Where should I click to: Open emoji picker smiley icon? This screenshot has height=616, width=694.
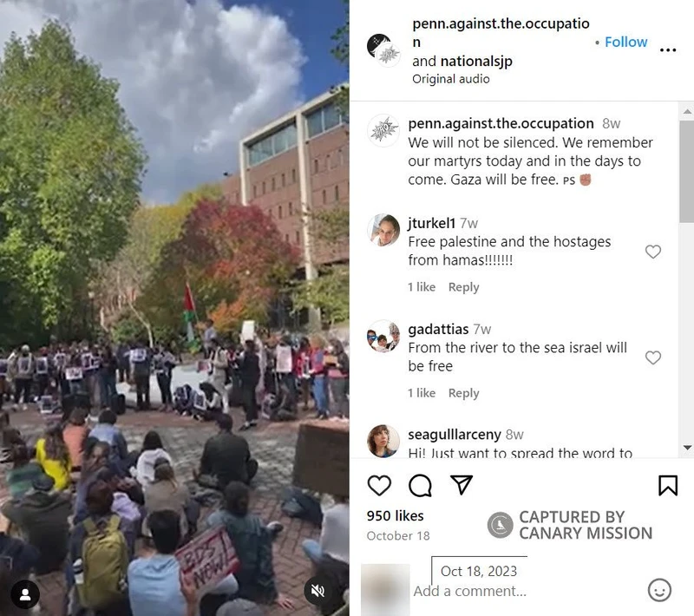(659, 590)
